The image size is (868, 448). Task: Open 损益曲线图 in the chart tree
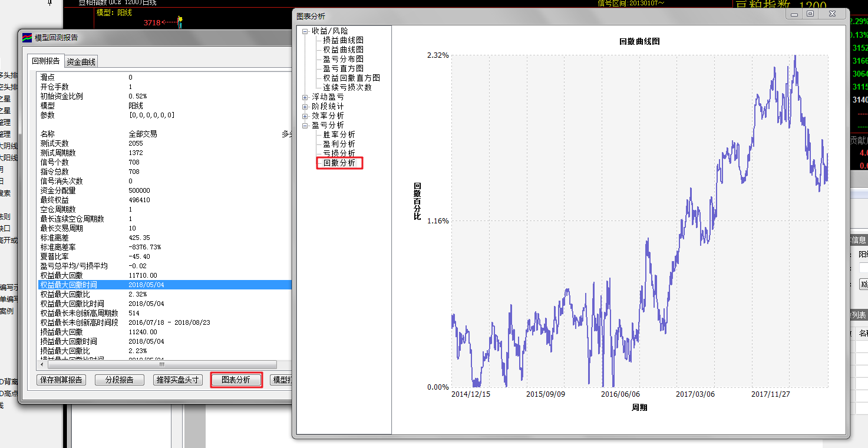click(x=343, y=40)
